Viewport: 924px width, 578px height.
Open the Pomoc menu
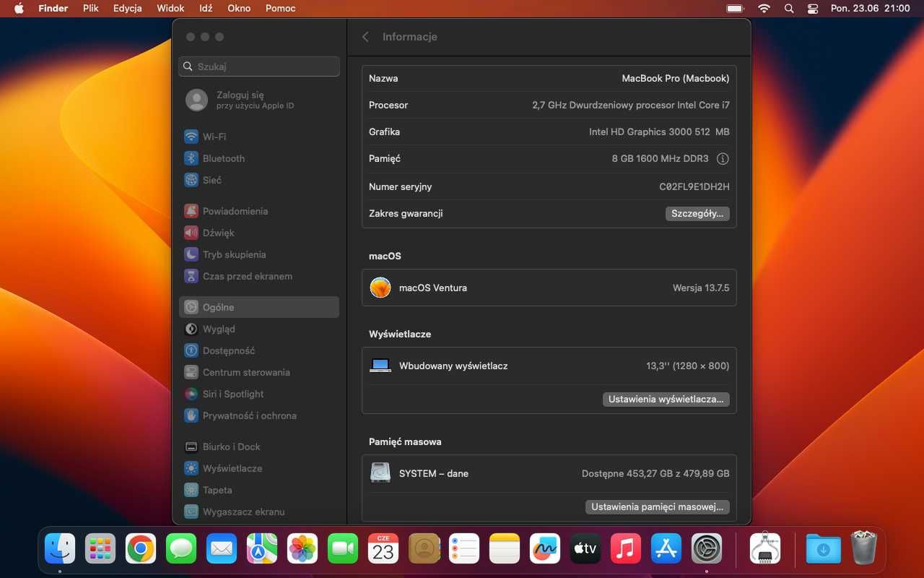[281, 9]
